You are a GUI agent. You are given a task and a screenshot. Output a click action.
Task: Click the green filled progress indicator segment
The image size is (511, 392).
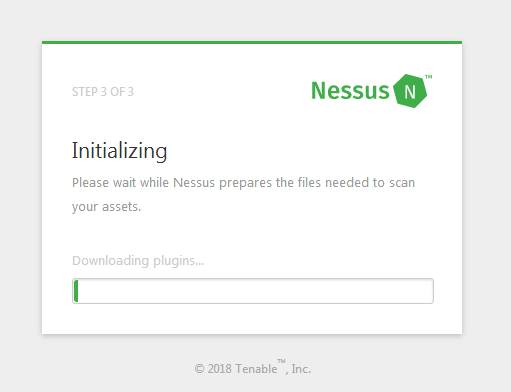coord(76,291)
